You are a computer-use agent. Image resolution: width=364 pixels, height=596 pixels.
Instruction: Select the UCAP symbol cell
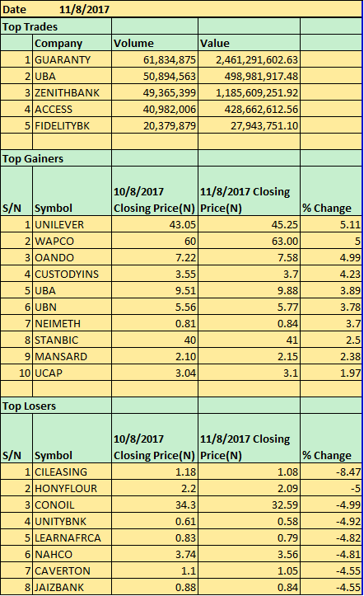point(72,373)
